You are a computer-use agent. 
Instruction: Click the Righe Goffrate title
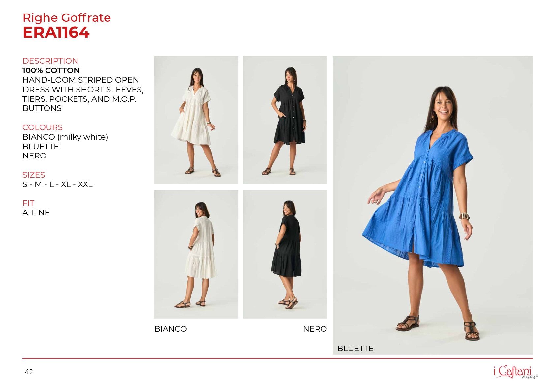pos(67,18)
